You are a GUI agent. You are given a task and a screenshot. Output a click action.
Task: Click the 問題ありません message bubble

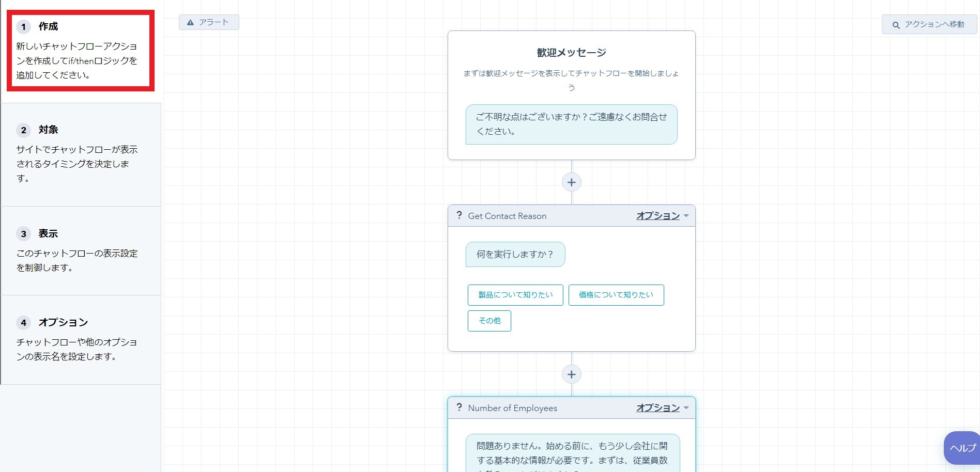click(x=573, y=453)
